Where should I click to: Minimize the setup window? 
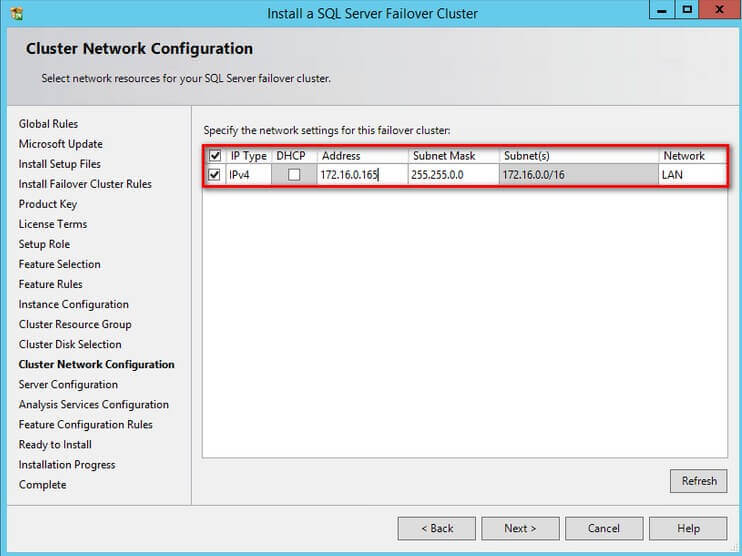pyautogui.click(x=662, y=9)
